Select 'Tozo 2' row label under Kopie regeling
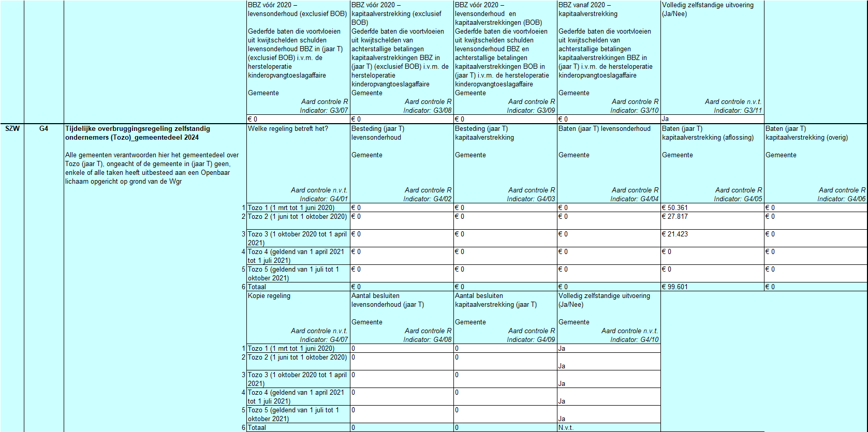This screenshot has width=868, height=432. [298, 361]
